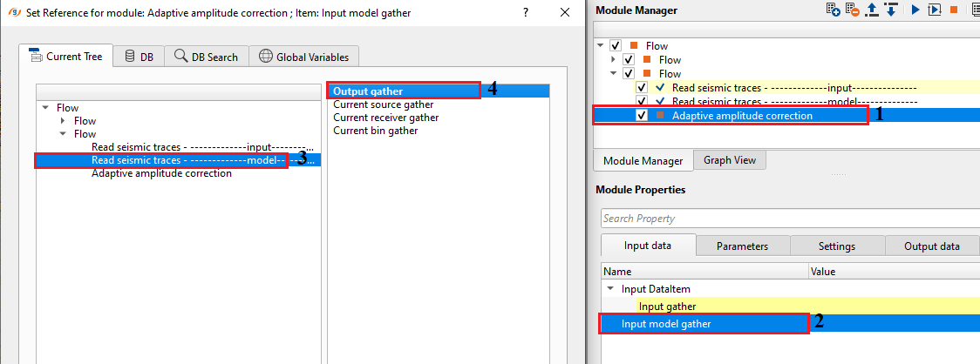
Task: Toggle checkbox of collapsed child Flow in Module Manager
Action: click(x=629, y=59)
